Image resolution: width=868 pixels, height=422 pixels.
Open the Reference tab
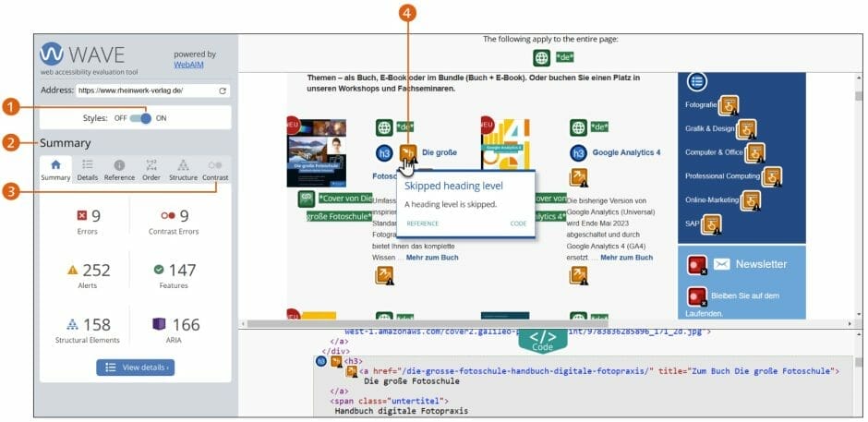119,171
